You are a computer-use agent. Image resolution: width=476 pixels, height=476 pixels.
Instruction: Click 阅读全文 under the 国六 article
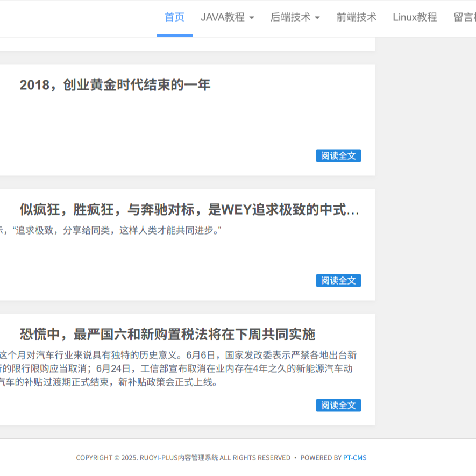pyautogui.click(x=338, y=406)
